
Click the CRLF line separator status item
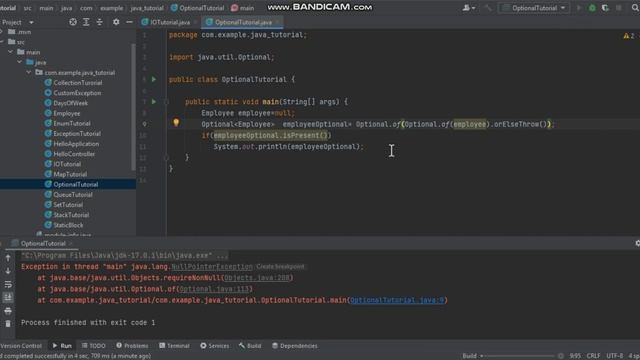(593, 356)
